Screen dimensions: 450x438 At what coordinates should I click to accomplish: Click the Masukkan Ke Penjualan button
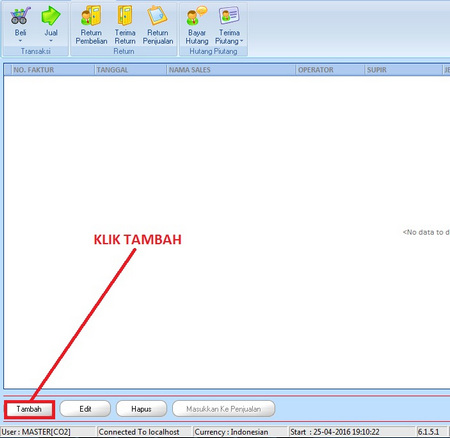[224, 409]
